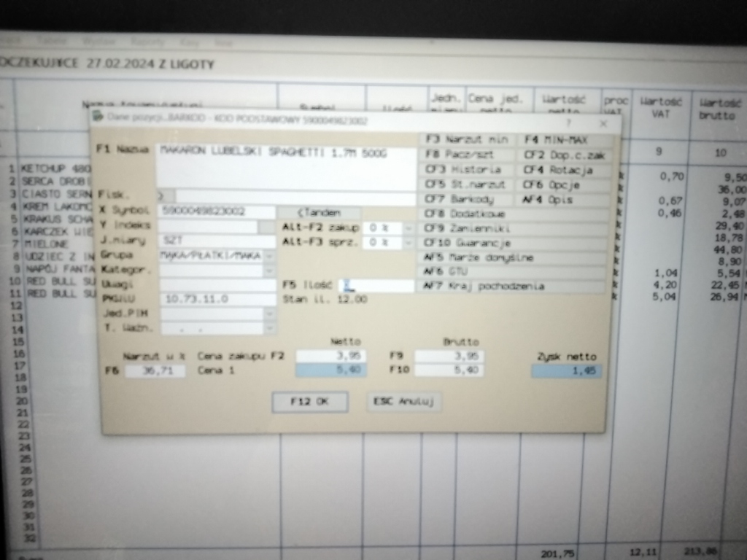Image resolution: width=747 pixels, height=560 pixels.
Task: Open the Grupa dropdown list
Action: (x=270, y=256)
